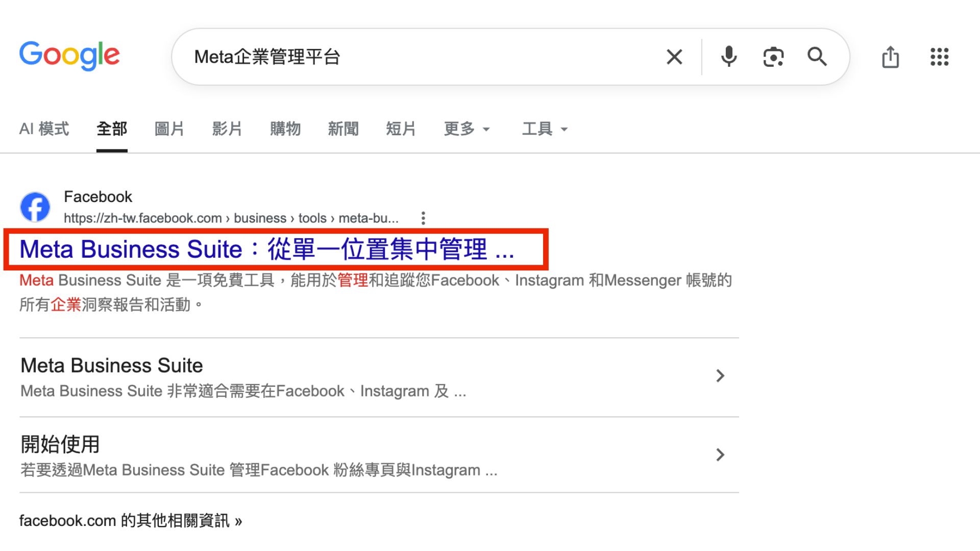The height and width of the screenshot is (551, 980).
Task: Open three-dot menu beside Facebook result URL
Action: [423, 218]
